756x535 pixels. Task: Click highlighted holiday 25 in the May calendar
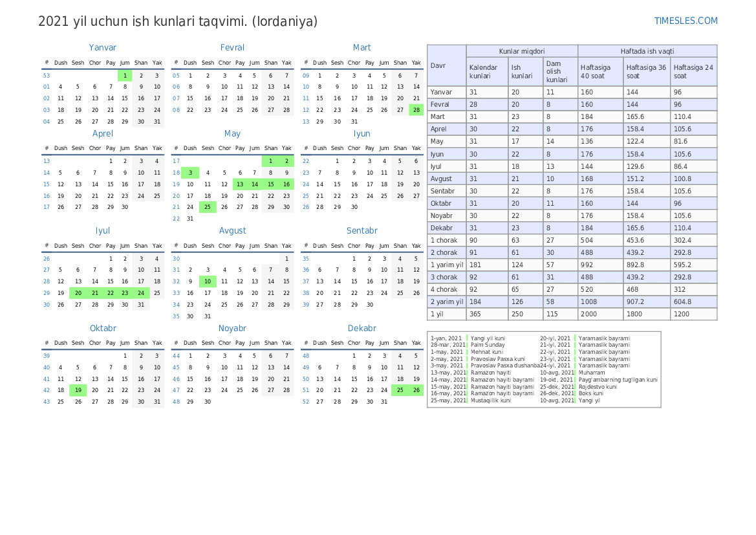208,207
